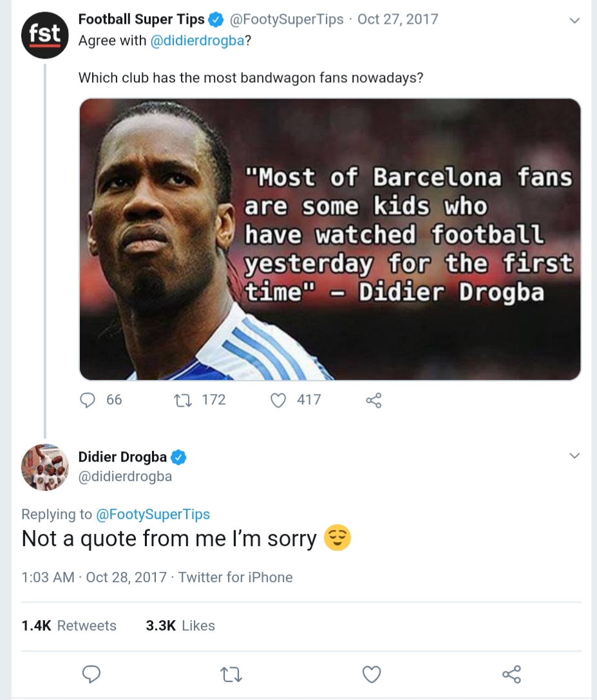Click the Didier Drogba display name
The image size is (597, 700).
(x=122, y=457)
